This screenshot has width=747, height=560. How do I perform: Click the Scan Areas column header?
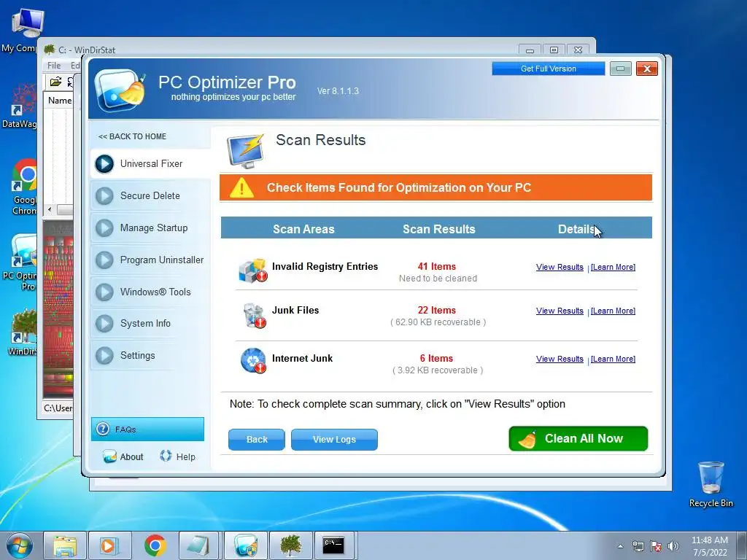coord(303,229)
